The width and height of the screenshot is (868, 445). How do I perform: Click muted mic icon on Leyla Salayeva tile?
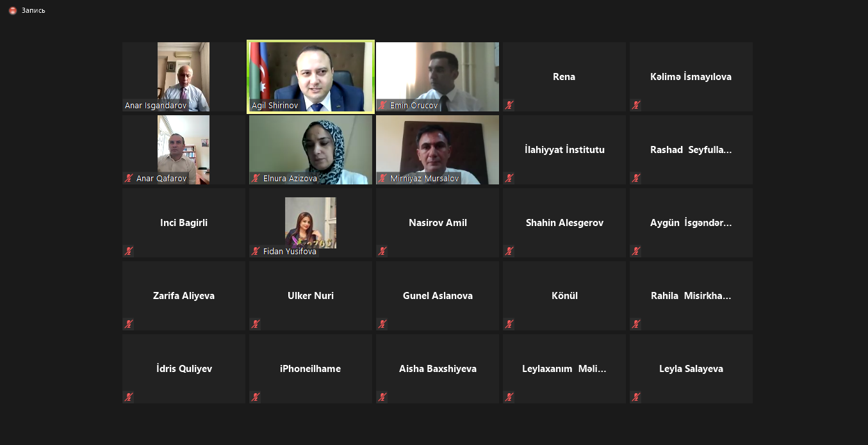(636, 397)
